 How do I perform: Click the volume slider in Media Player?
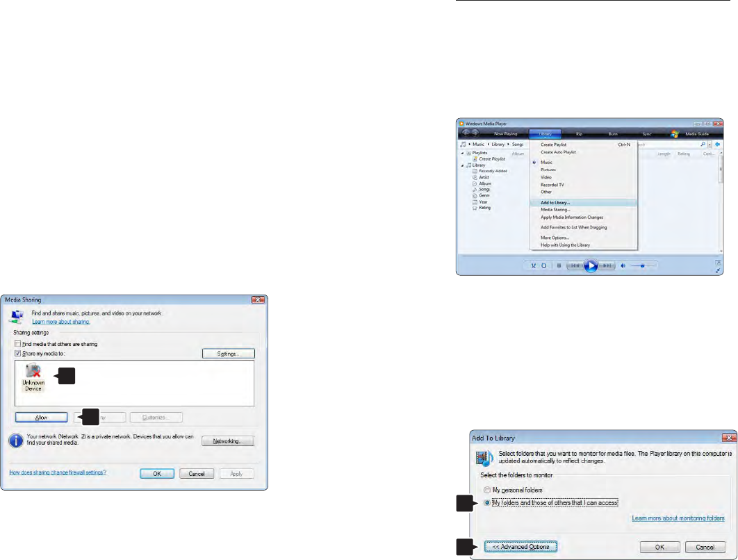[x=643, y=266]
